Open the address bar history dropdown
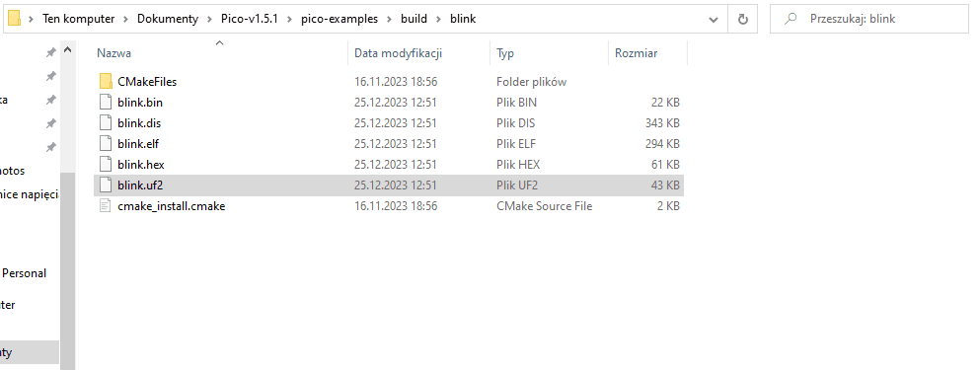980x370 pixels. coord(714,20)
